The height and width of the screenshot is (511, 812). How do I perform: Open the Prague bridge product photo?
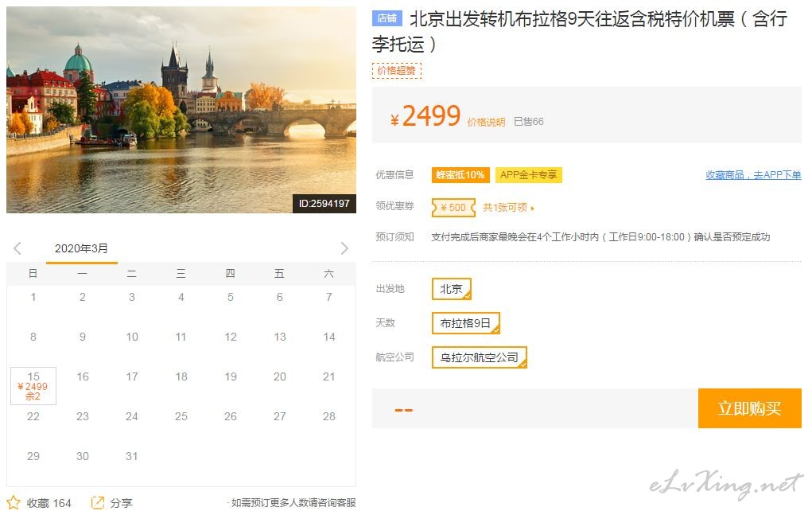pos(181,109)
